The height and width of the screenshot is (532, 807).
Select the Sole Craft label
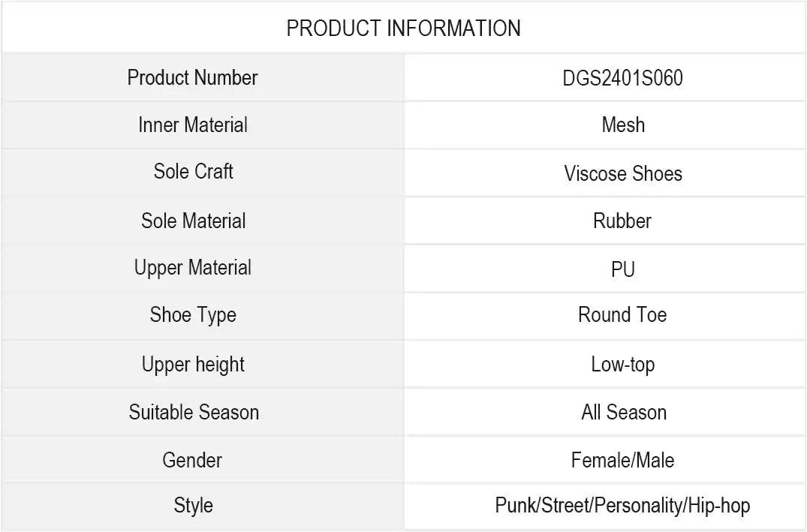pos(193,171)
